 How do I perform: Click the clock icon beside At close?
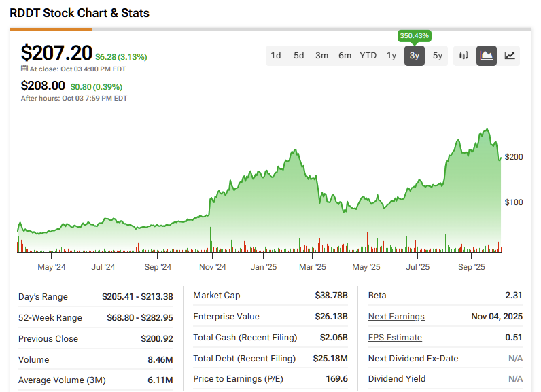(x=24, y=69)
